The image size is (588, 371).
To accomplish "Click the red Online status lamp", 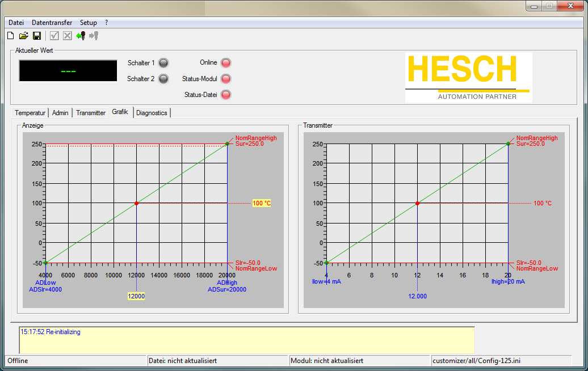I will click(x=226, y=63).
